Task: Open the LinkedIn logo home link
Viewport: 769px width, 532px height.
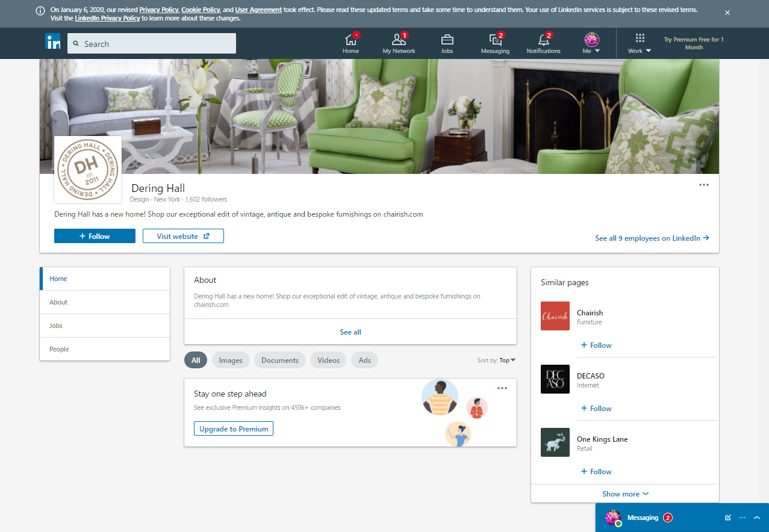Action: (53, 42)
